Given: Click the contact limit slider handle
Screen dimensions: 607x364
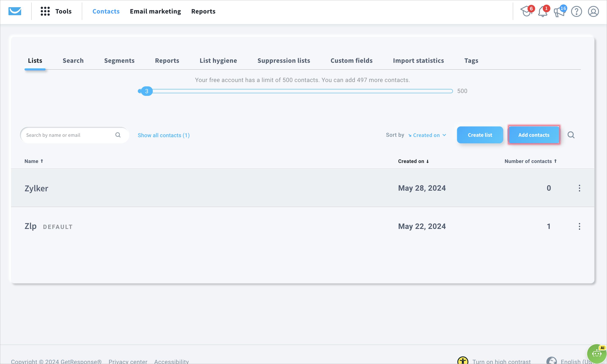Looking at the screenshot, I should (147, 91).
